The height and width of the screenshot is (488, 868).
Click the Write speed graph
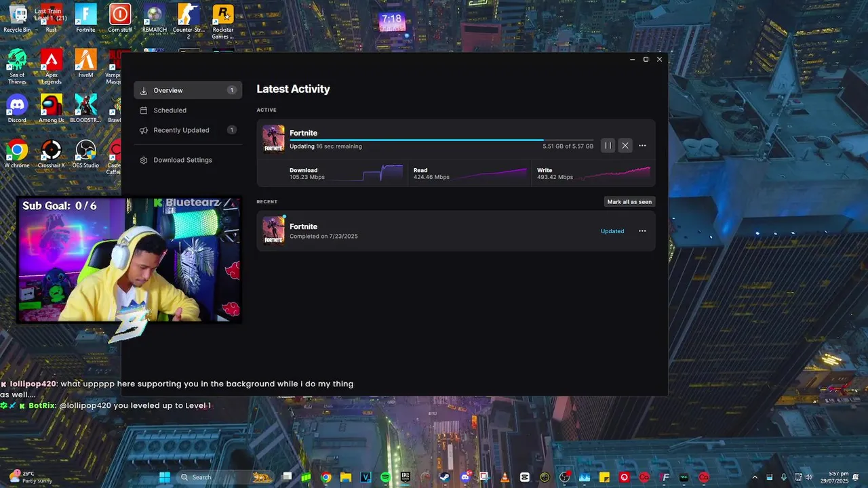[614, 174]
